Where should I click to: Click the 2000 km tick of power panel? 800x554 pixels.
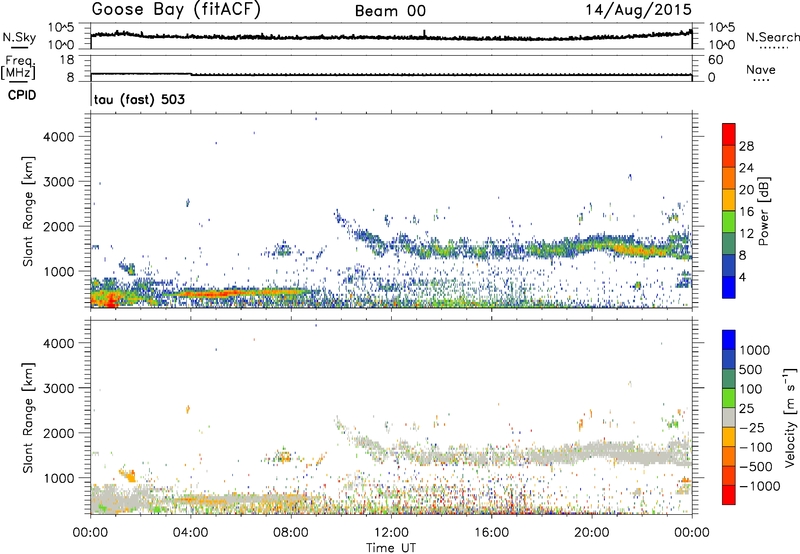pos(59,226)
